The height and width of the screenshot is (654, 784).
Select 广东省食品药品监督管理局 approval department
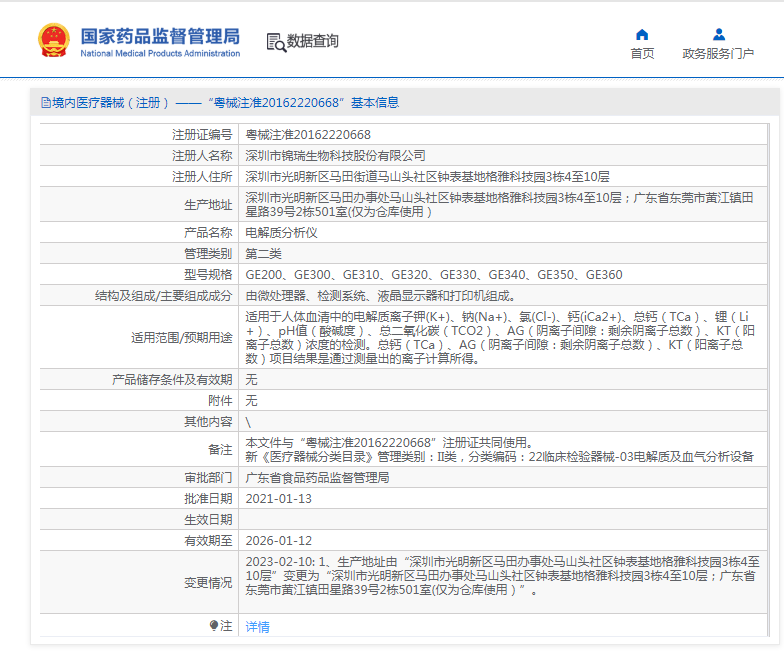tap(318, 478)
